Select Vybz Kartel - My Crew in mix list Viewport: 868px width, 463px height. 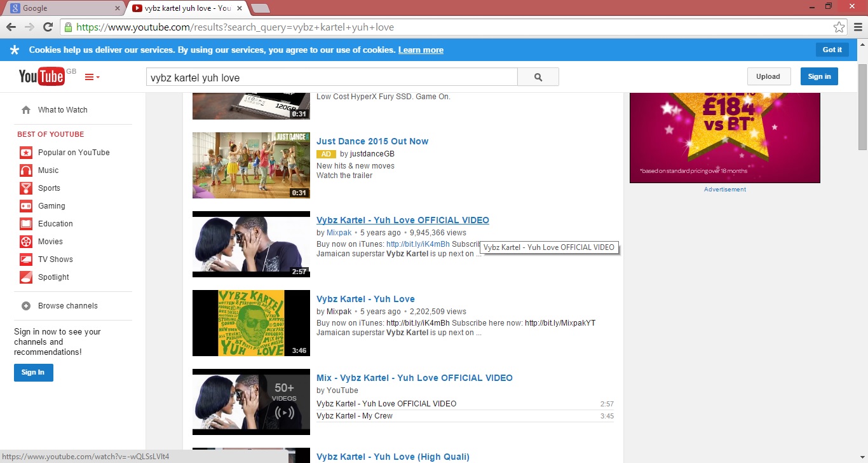click(x=355, y=416)
